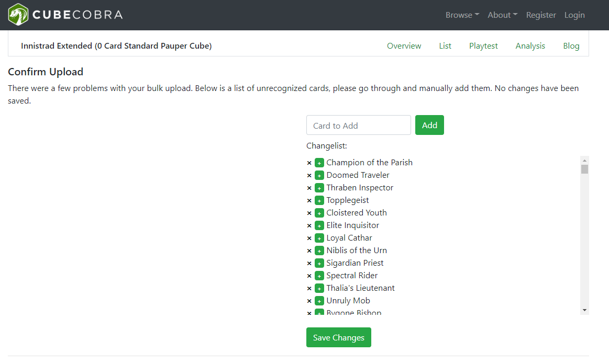Click green plus badge beside Thalia's Lieutenant
The height and width of the screenshot is (364, 609).
coord(319,288)
